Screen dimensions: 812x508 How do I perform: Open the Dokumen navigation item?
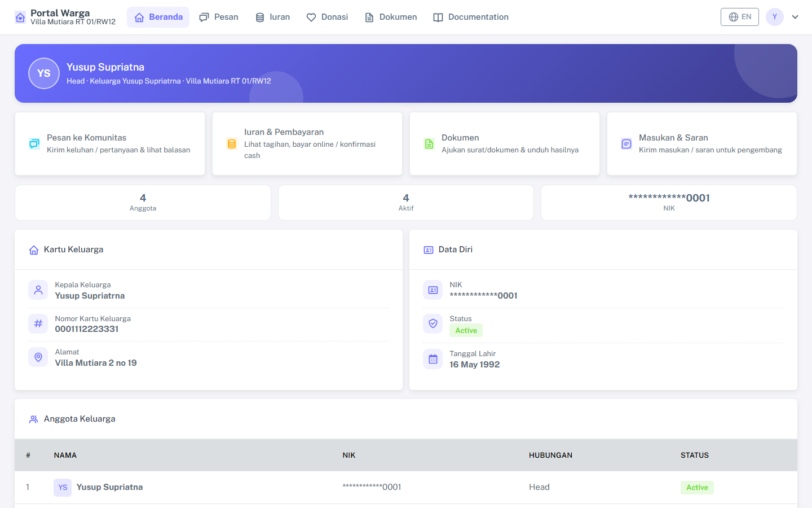[391, 17]
